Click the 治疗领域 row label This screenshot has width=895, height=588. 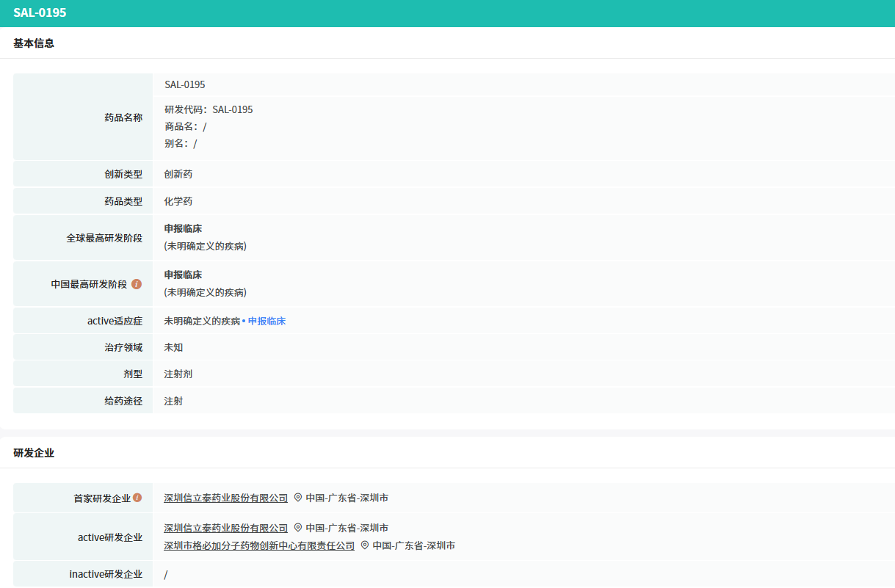coord(123,347)
